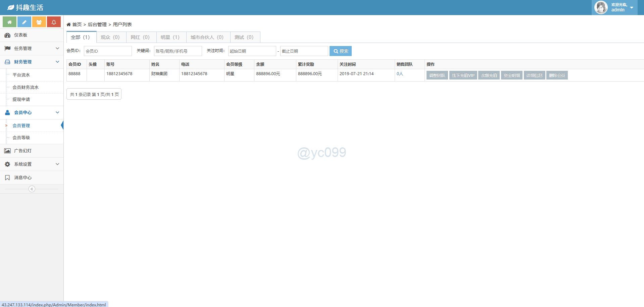Viewport: 644px width, 307px height.
Task: Open 提现申请 under 财务管理
Action: tap(21, 100)
